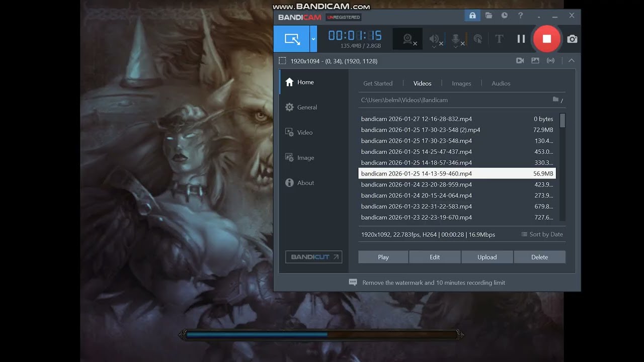Switch to the Videos tab
The width and height of the screenshot is (644, 362).
tap(423, 83)
